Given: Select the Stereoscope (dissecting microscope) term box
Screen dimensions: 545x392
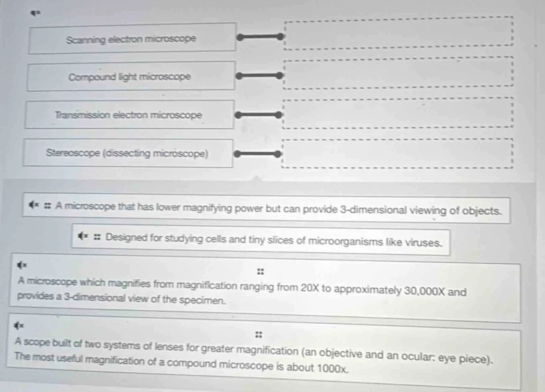Looking at the screenshot, I should coord(127,153).
